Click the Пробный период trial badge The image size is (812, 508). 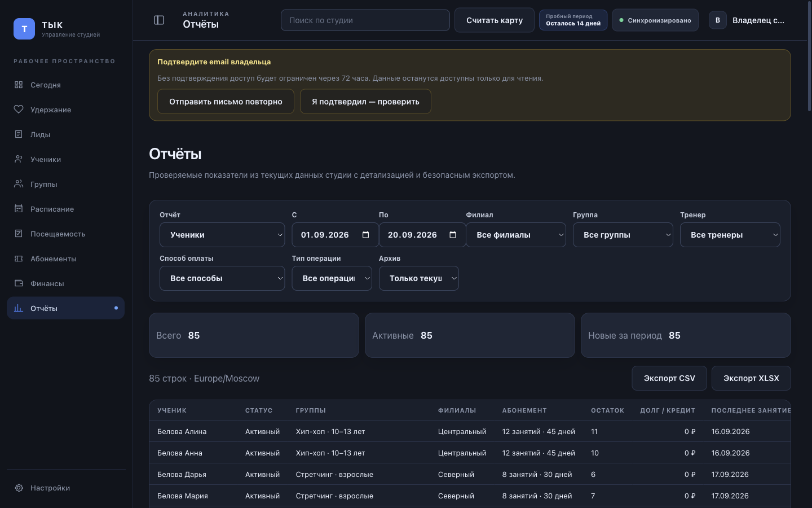(573, 20)
